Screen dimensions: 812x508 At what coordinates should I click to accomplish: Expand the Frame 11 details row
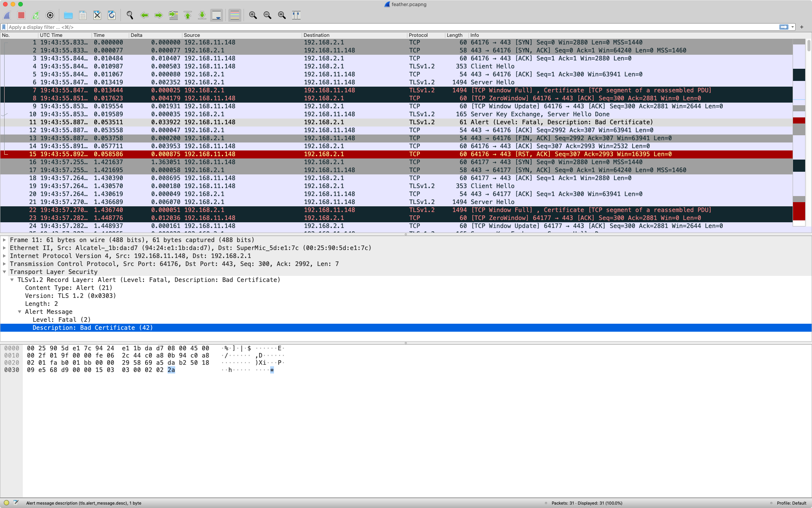tap(5, 240)
